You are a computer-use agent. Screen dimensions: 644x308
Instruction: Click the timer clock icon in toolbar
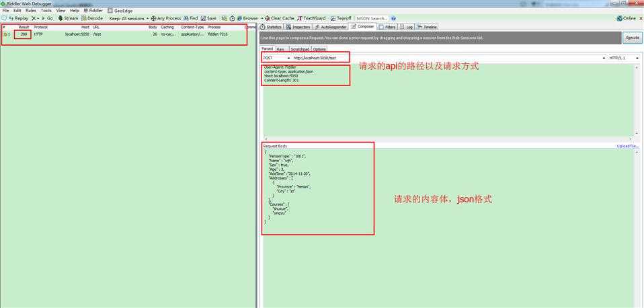[x=232, y=18]
